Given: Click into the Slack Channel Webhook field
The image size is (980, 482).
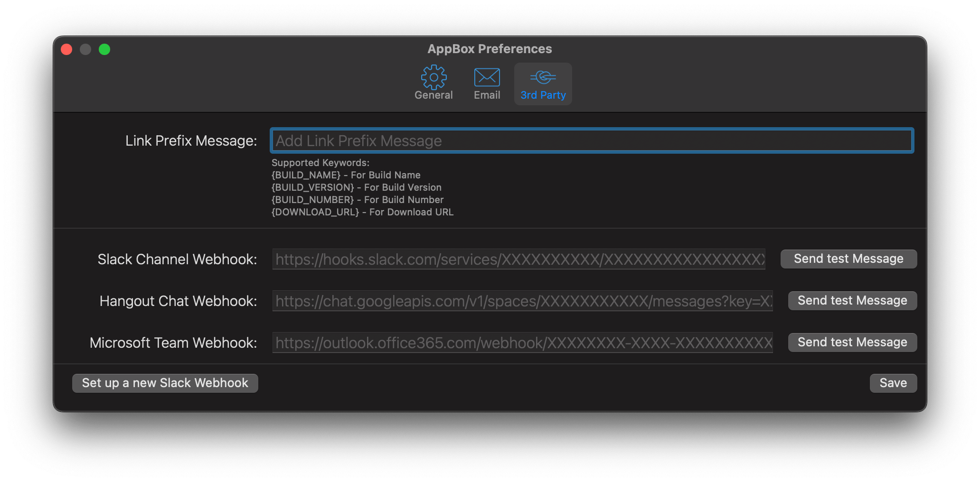Looking at the screenshot, I should [x=518, y=259].
